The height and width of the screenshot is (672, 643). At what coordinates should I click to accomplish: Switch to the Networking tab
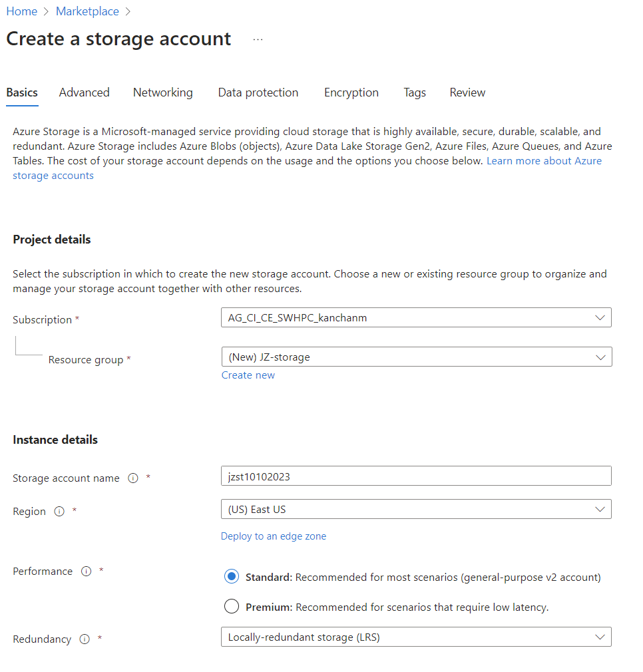pos(163,92)
